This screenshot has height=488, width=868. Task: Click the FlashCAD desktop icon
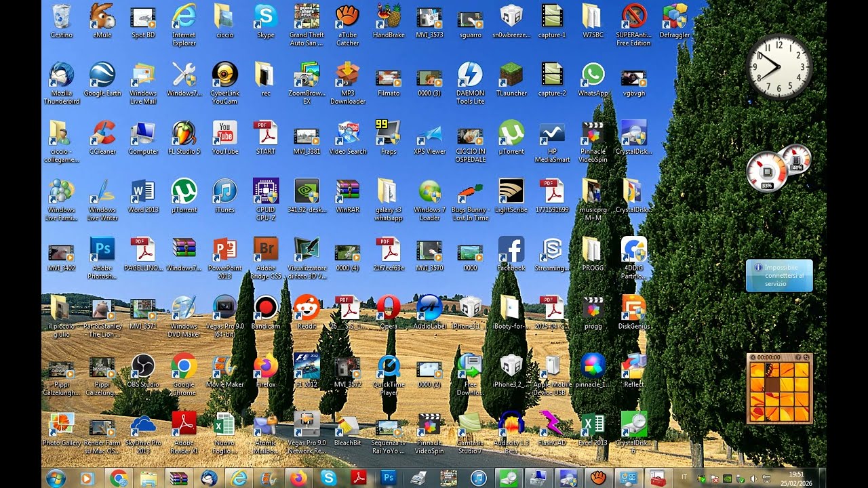click(x=552, y=428)
